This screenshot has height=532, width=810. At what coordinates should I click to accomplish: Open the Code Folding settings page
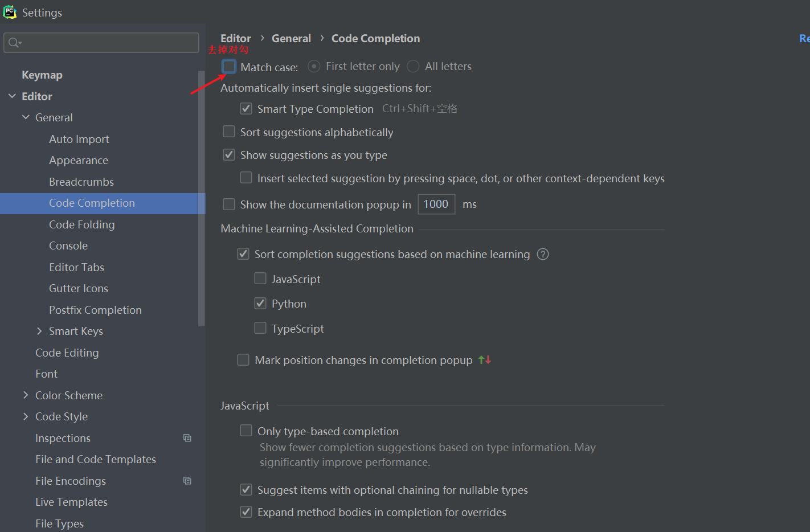81,224
